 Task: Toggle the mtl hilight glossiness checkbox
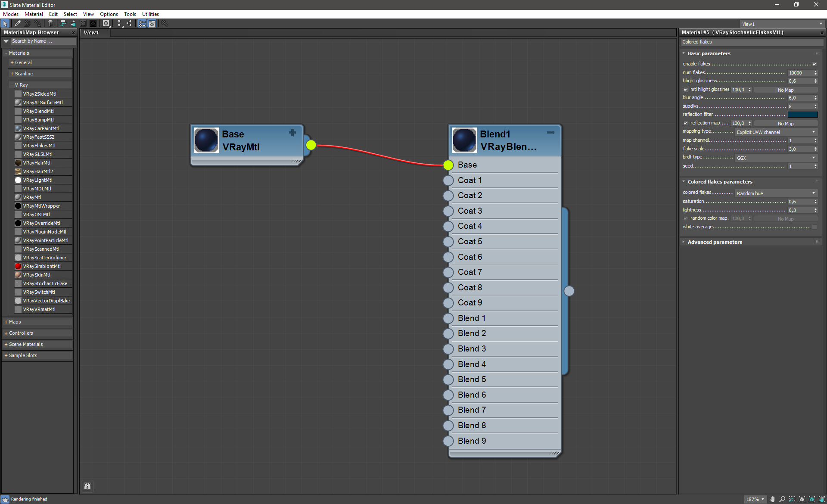686,90
